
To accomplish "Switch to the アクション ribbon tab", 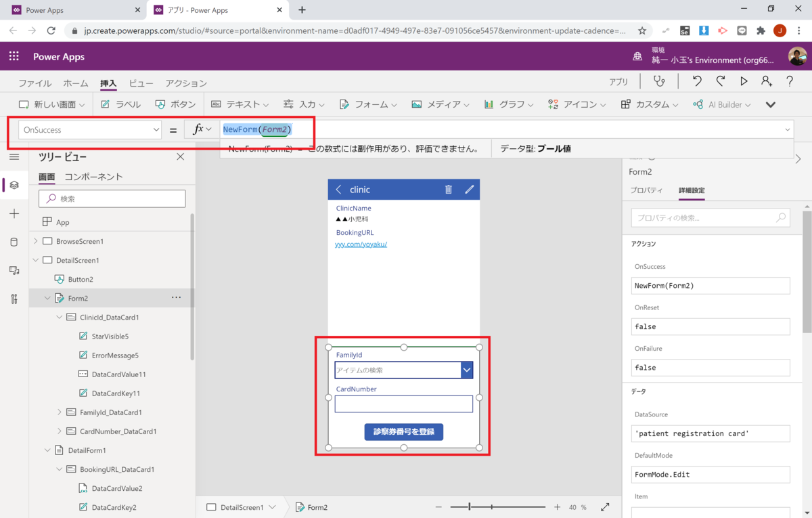I will click(186, 83).
